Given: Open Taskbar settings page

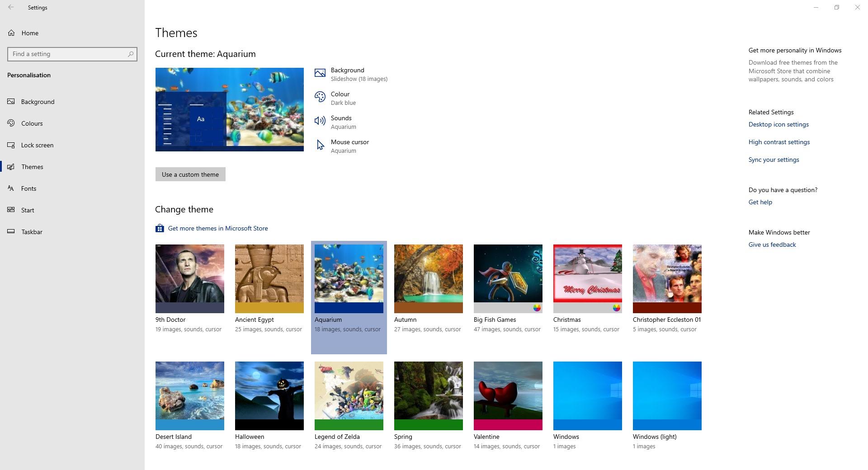Looking at the screenshot, I should click(72, 232).
